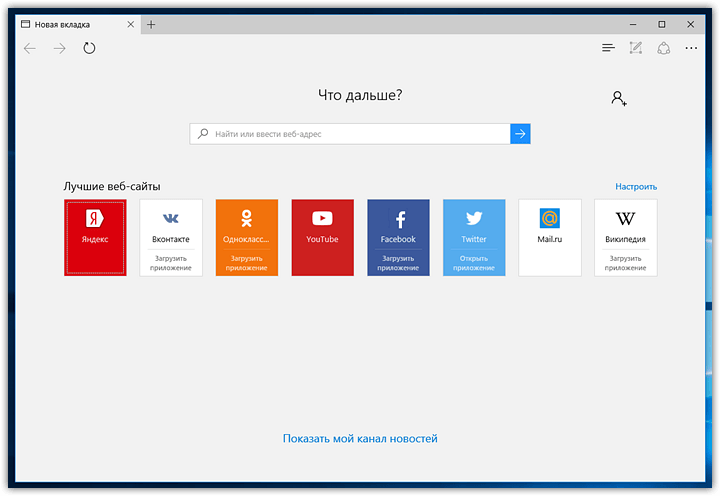Viewport: 720px width, 496px height.
Task: Go back with the back arrow
Action: pyautogui.click(x=30, y=48)
